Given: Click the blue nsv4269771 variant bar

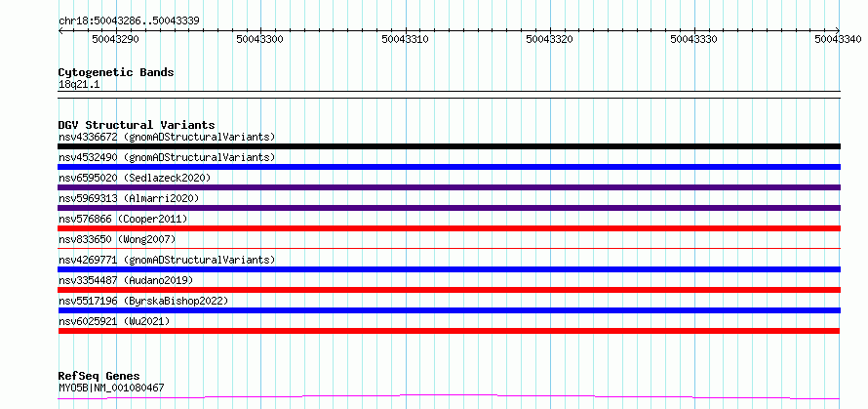Looking at the screenshot, I should pyautogui.click(x=449, y=269).
